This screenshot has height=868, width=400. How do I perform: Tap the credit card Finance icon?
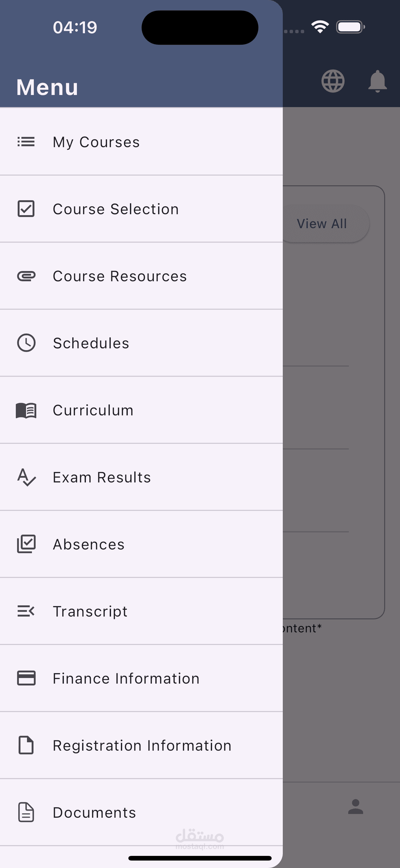pyautogui.click(x=26, y=678)
